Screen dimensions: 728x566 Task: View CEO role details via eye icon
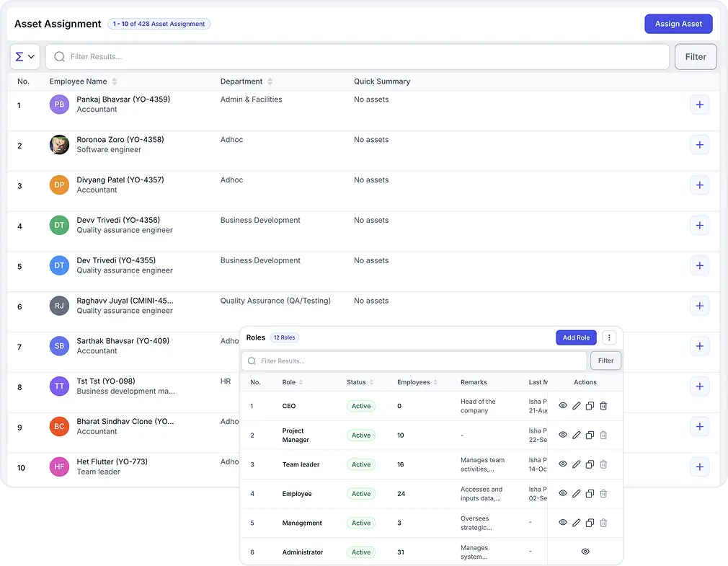point(563,406)
